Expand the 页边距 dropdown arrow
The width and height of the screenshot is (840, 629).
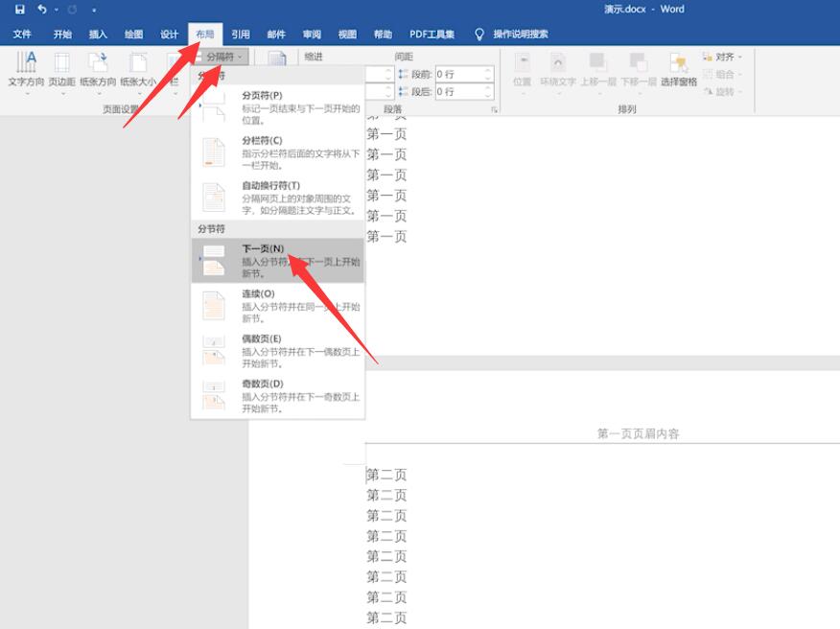[62, 94]
